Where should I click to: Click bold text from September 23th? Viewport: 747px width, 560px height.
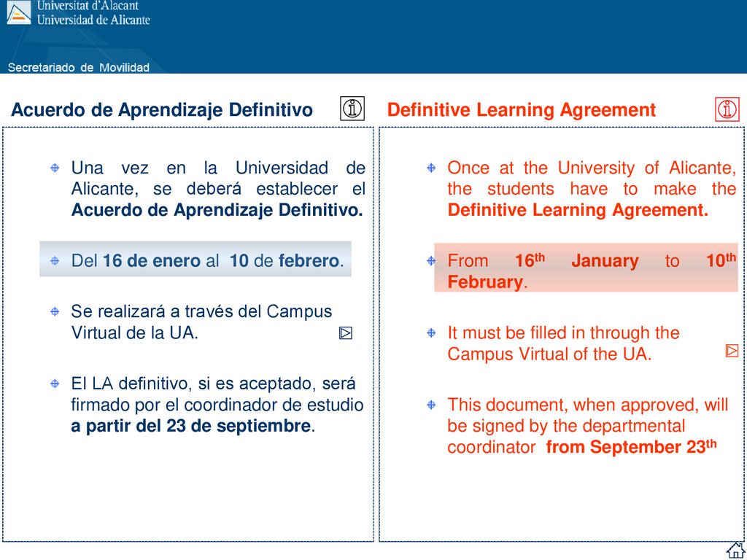[x=631, y=446]
